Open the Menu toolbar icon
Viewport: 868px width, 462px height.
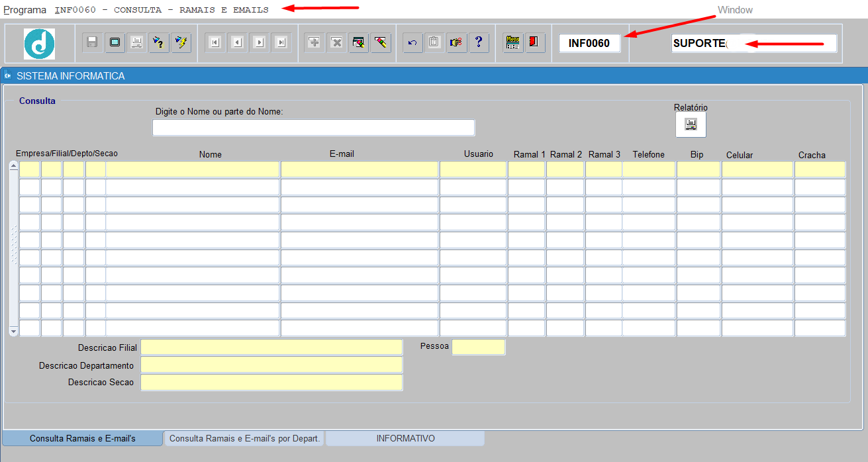coord(512,42)
